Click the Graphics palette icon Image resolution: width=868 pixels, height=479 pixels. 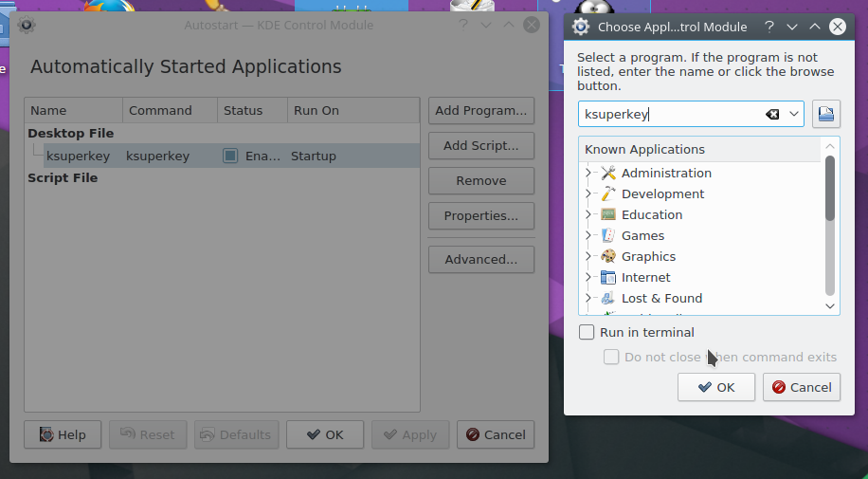(608, 257)
